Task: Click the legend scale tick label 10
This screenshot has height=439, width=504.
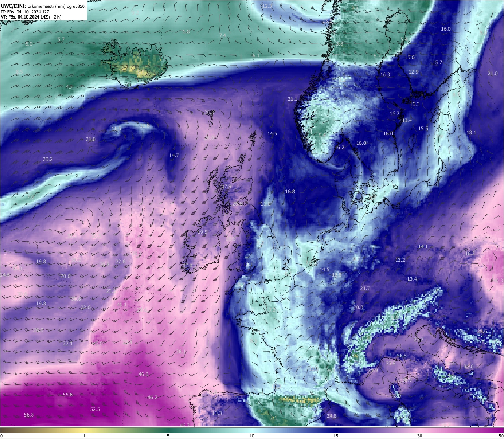Action: (252, 436)
